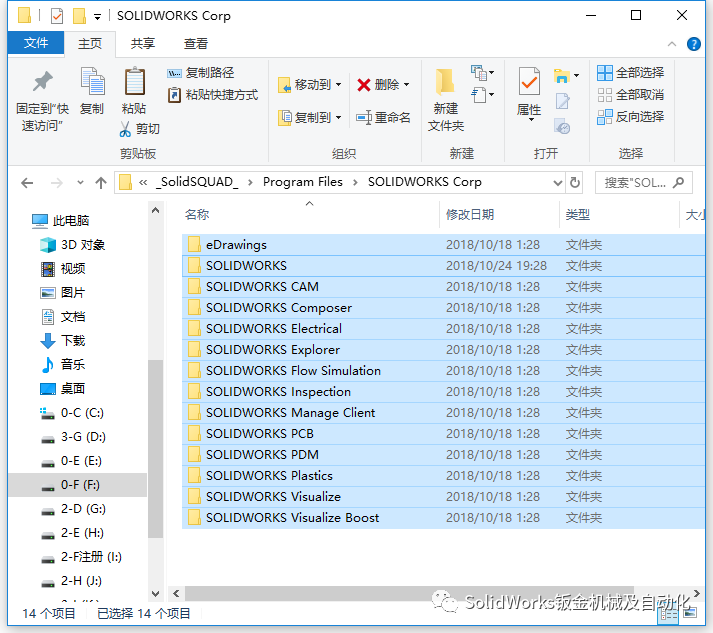Click Select all (全部选择)
Screen dimensions: 713x633
(630, 73)
